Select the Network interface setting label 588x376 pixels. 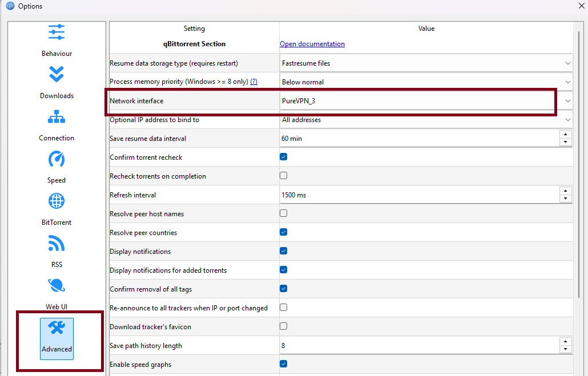coord(136,101)
